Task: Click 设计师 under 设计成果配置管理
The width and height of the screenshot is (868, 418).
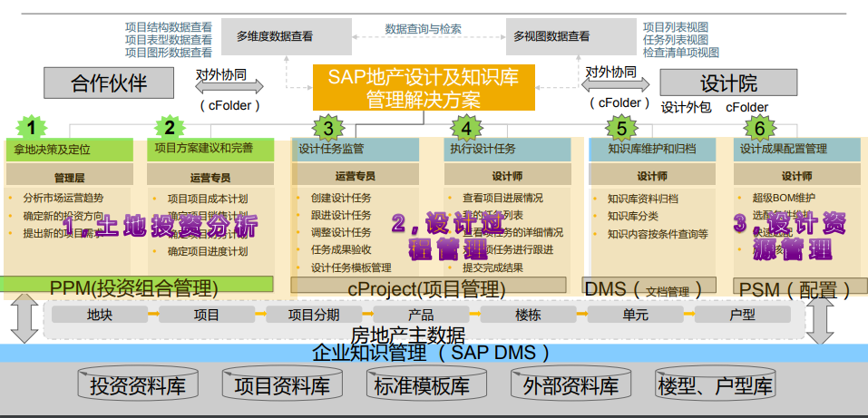Action: 797,176
